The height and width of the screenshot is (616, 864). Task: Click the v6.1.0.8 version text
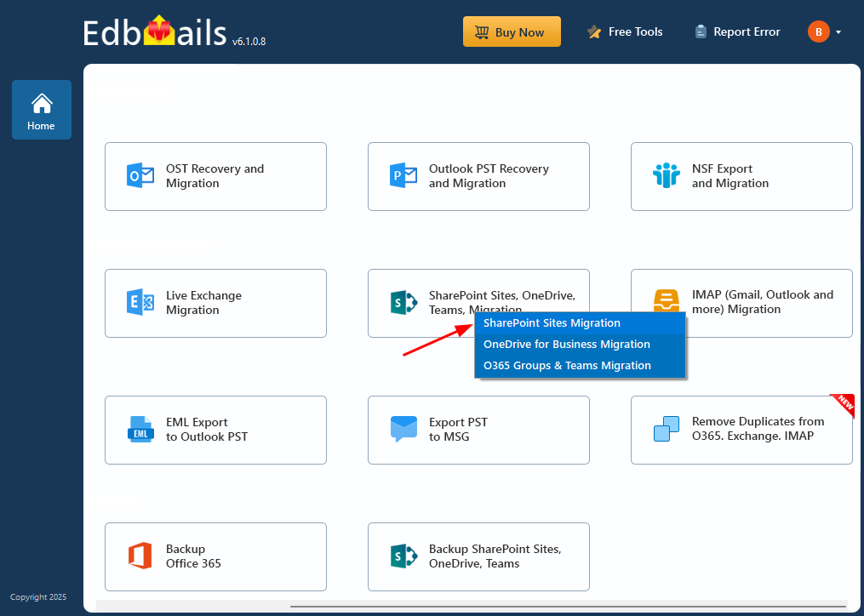coord(249,42)
